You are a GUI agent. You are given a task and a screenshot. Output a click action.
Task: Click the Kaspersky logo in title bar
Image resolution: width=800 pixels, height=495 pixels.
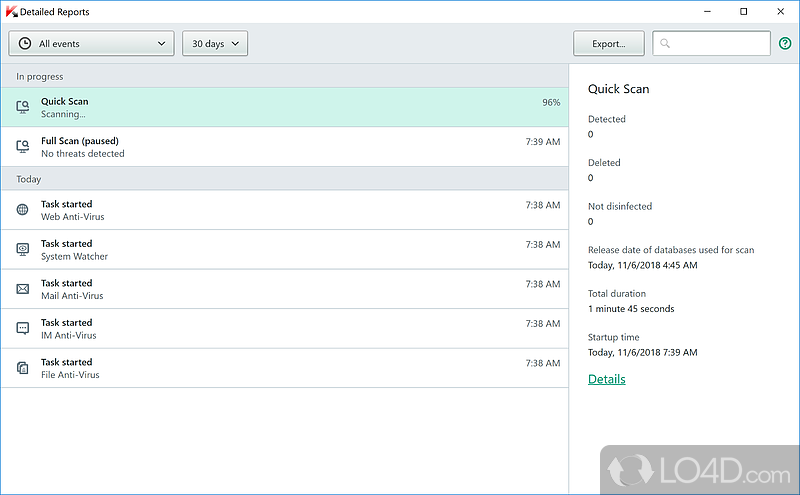click(x=11, y=11)
